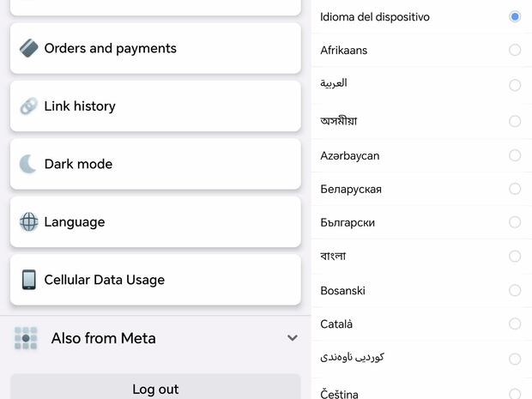Click the Also from Meta grid icon
This screenshot has height=399, width=532.
[26, 338]
